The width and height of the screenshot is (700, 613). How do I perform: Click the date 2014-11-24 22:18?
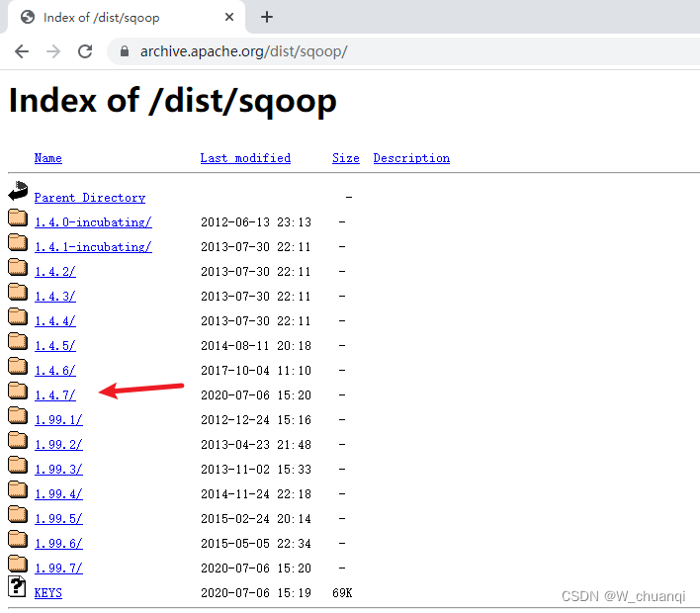point(256,494)
